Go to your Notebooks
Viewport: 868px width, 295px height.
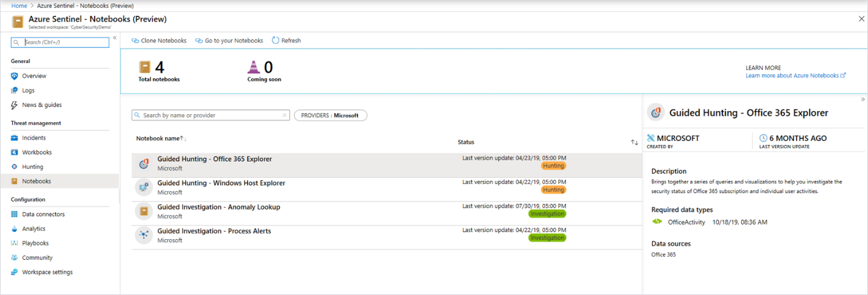point(234,41)
